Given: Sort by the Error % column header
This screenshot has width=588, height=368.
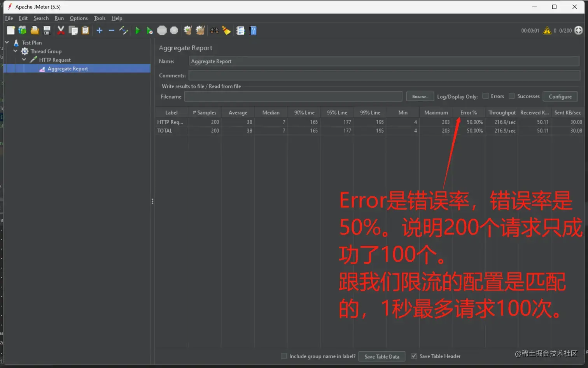Looking at the screenshot, I should pos(469,113).
